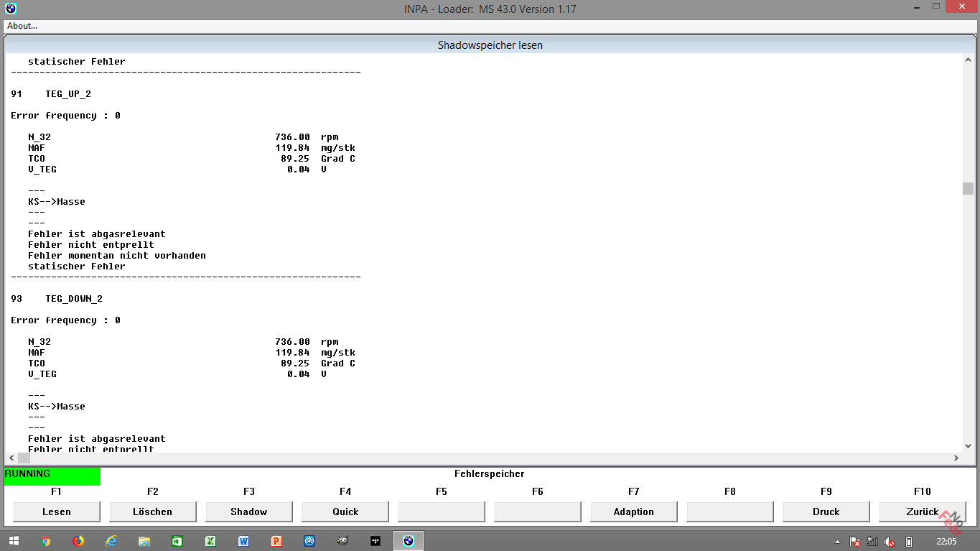Select the F3 Shadow button
This screenshot has width=980, height=551.
pyautogui.click(x=249, y=511)
